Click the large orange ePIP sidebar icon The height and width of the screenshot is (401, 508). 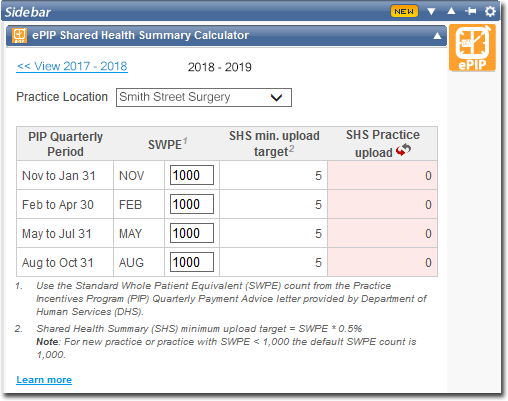pos(472,48)
